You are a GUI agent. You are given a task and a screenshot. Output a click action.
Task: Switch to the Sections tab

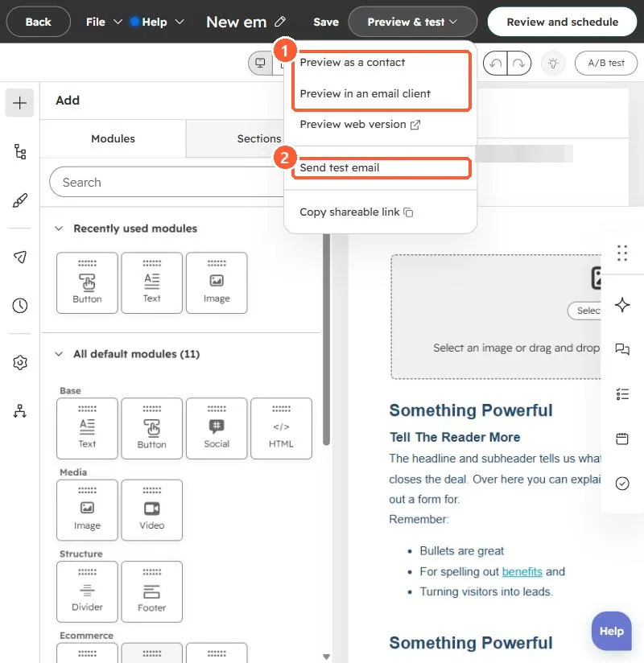[x=259, y=138]
